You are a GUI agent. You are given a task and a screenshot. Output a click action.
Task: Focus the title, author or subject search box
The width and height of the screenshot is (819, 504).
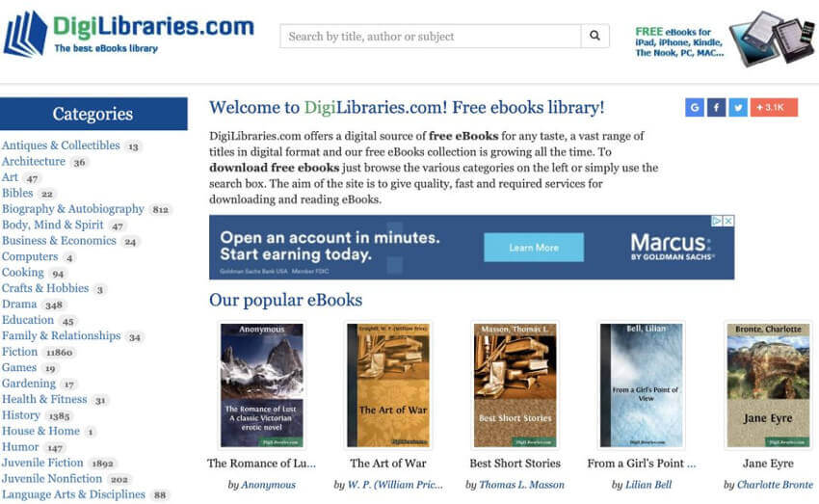click(x=431, y=36)
